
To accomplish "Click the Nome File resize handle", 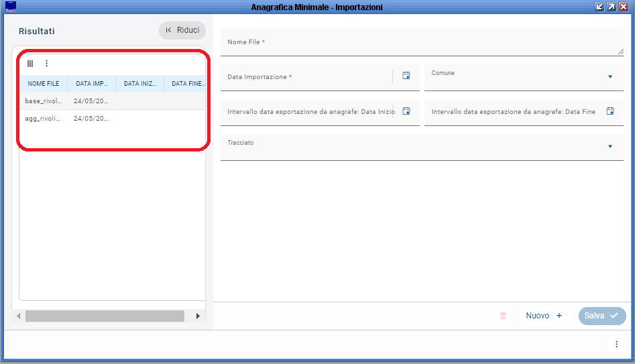I will [x=620, y=52].
